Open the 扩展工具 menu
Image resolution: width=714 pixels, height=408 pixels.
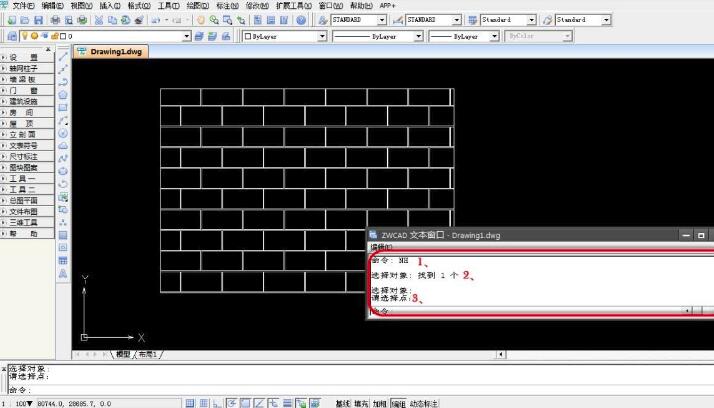(x=294, y=5)
